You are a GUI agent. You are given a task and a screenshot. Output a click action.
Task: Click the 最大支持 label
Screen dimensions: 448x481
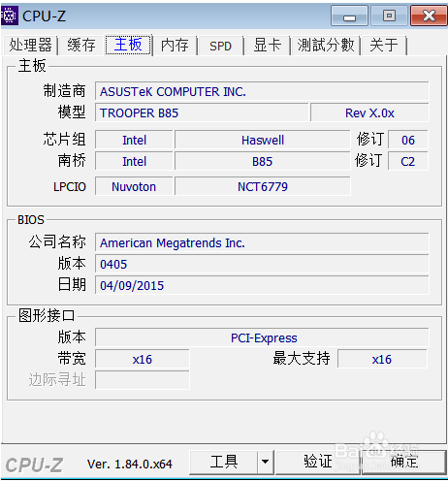pyautogui.click(x=302, y=359)
